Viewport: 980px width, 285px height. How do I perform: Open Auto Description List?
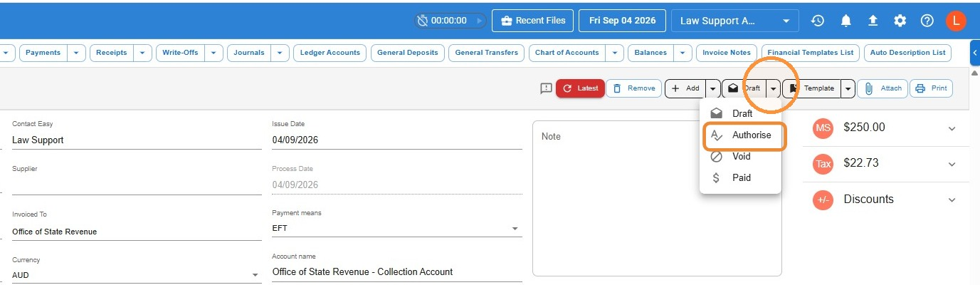[x=908, y=53]
